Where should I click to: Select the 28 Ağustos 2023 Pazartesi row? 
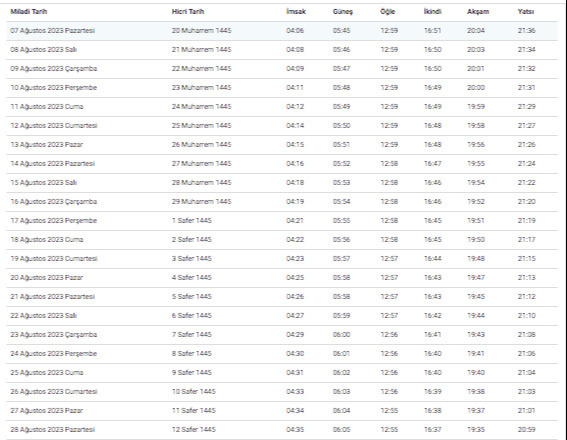[x=282, y=430]
